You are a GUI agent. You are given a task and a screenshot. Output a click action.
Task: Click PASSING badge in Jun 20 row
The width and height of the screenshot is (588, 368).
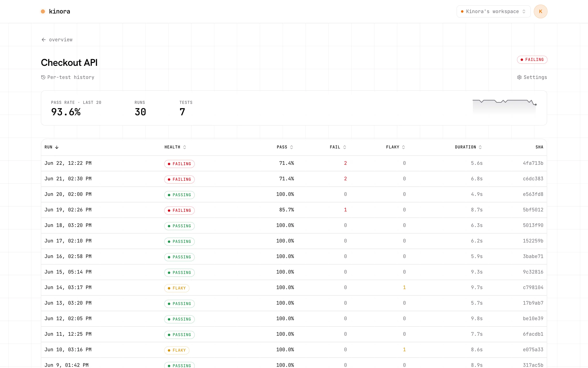pyautogui.click(x=179, y=195)
